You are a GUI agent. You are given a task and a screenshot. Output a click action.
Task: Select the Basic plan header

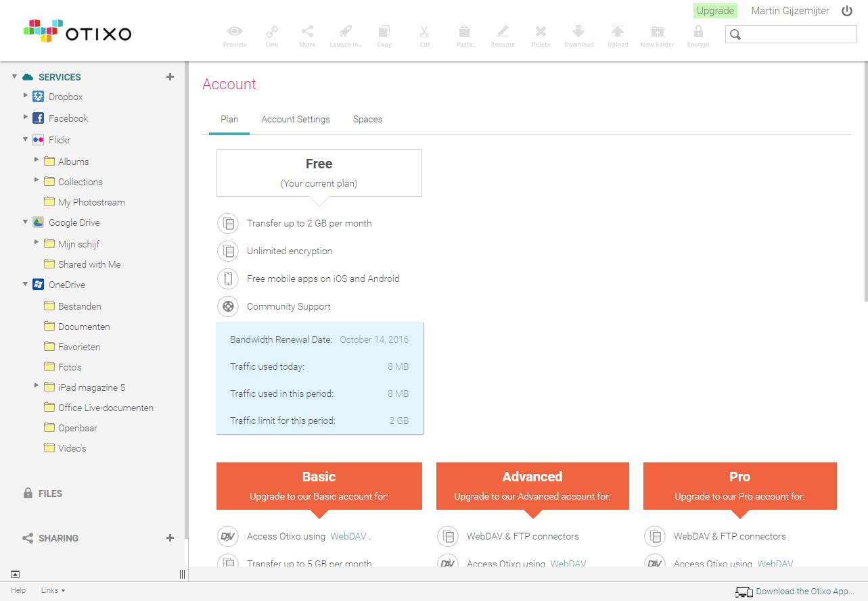319,486
